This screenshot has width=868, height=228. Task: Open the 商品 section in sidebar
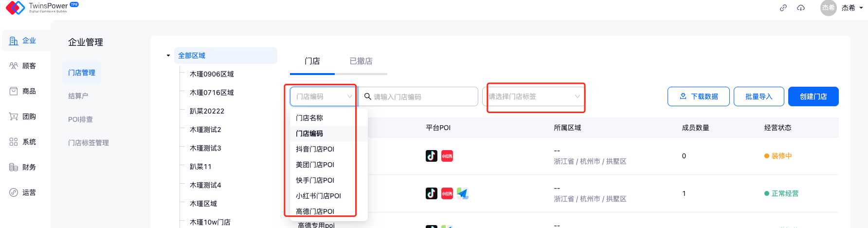pos(23,91)
